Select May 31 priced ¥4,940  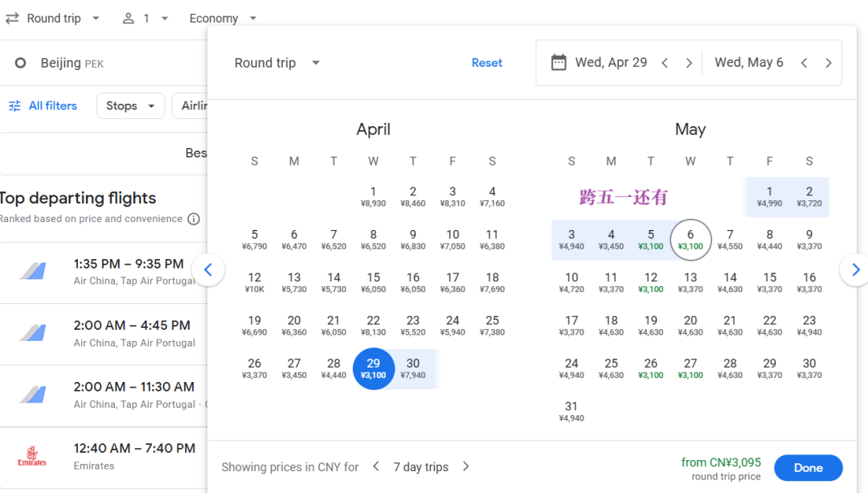pos(571,411)
